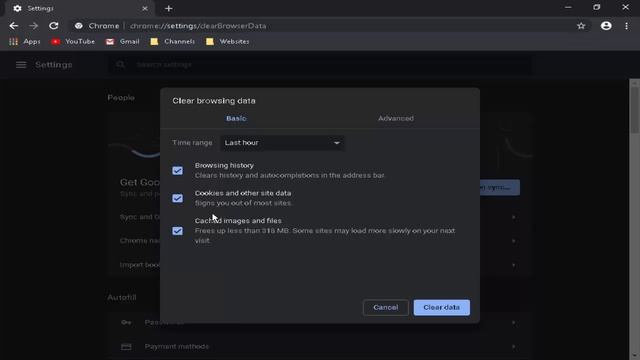Open the Settings hamburger menu
Viewport: 640px width, 360px height.
pos(21,65)
